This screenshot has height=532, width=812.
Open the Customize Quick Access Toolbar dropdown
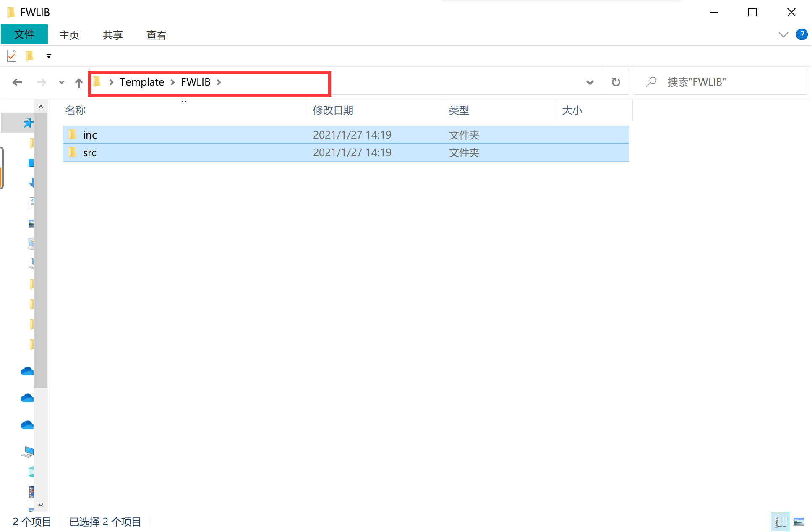pos(49,56)
